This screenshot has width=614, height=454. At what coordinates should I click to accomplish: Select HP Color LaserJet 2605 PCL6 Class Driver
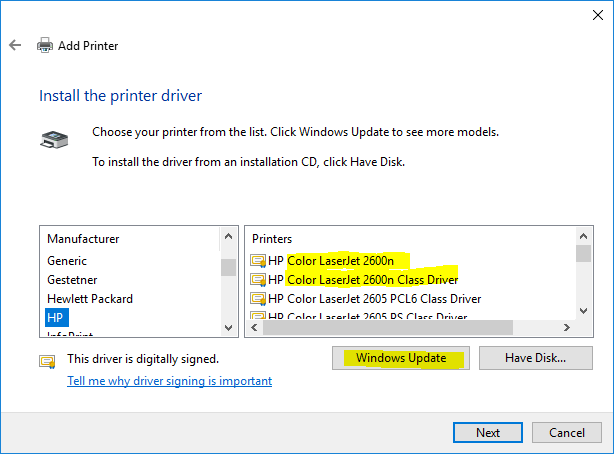(x=374, y=299)
